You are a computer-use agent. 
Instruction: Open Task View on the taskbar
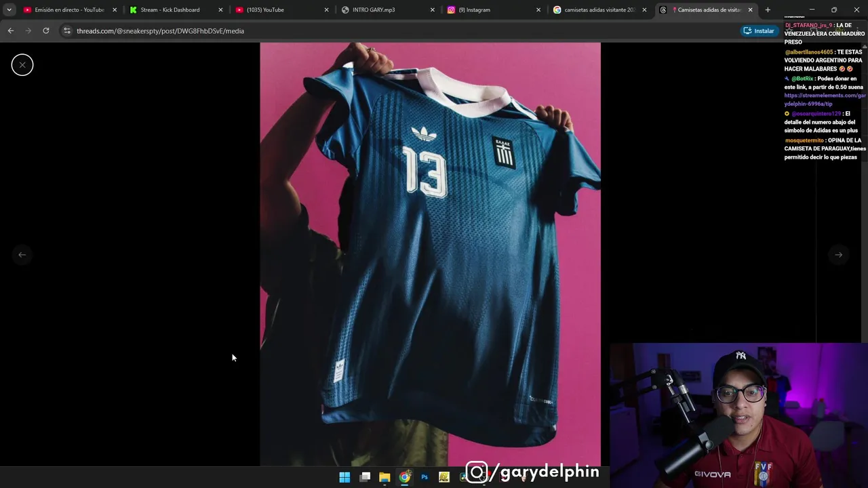365,477
